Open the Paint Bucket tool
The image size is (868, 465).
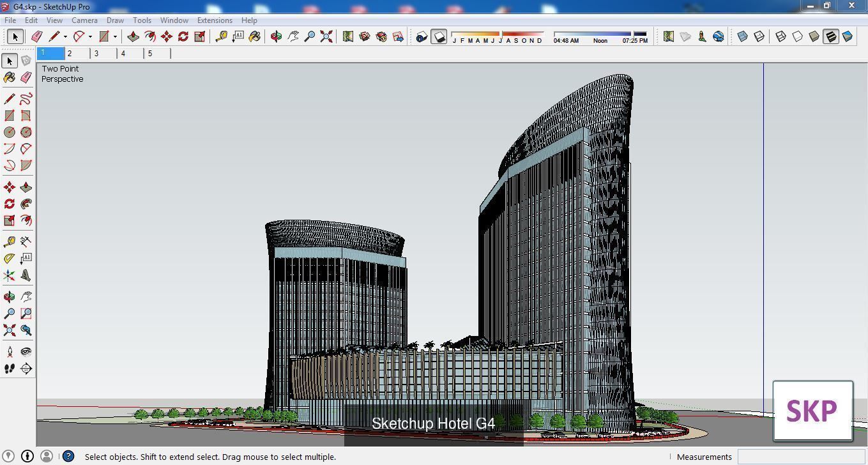[254, 36]
